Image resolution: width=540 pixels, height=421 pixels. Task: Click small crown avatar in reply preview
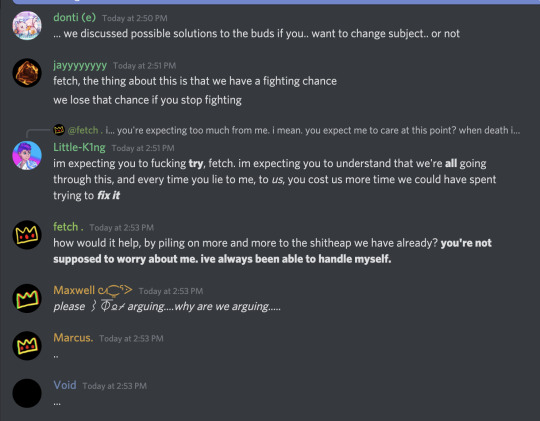coord(59,130)
